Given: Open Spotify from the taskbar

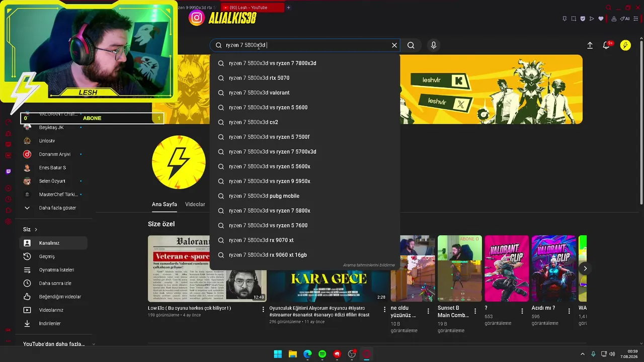Looking at the screenshot, I should point(322,354).
